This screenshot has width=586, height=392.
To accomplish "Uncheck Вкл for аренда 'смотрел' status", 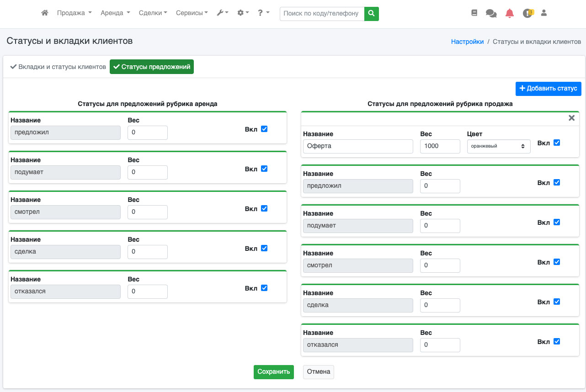I will click(x=264, y=208).
